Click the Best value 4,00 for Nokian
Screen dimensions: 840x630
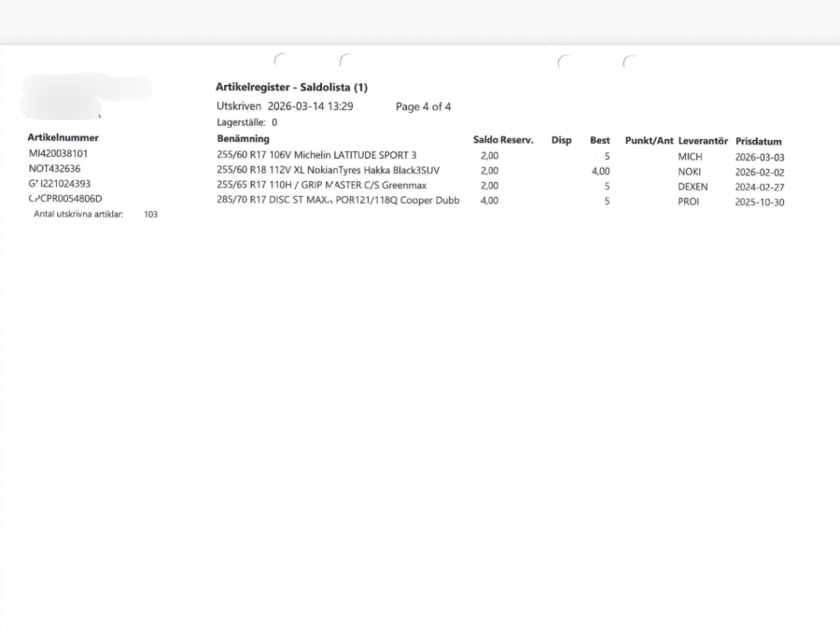pos(601,172)
